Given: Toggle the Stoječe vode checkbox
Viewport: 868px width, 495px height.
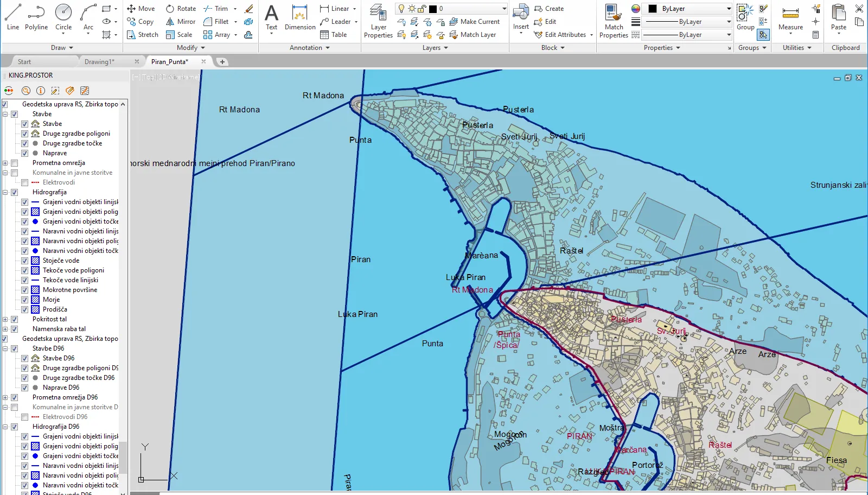Looking at the screenshot, I should coord(24,261).
